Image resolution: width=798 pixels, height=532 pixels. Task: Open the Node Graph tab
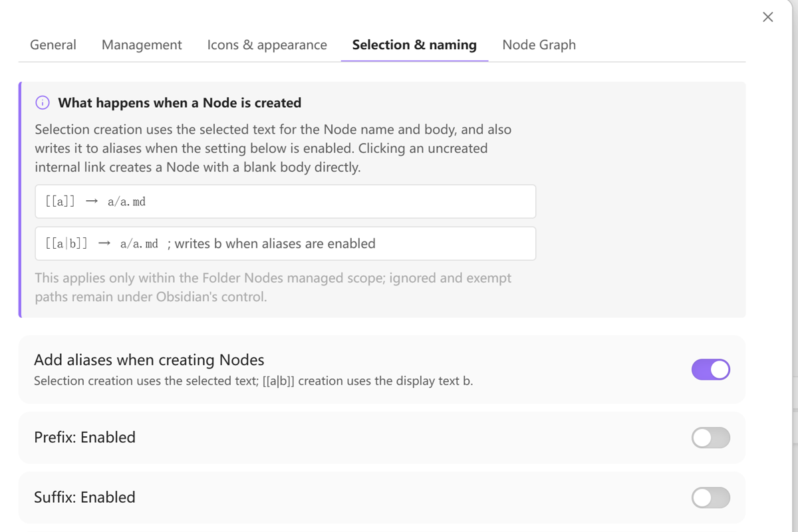pyautogui.click(x=539, y=45)
